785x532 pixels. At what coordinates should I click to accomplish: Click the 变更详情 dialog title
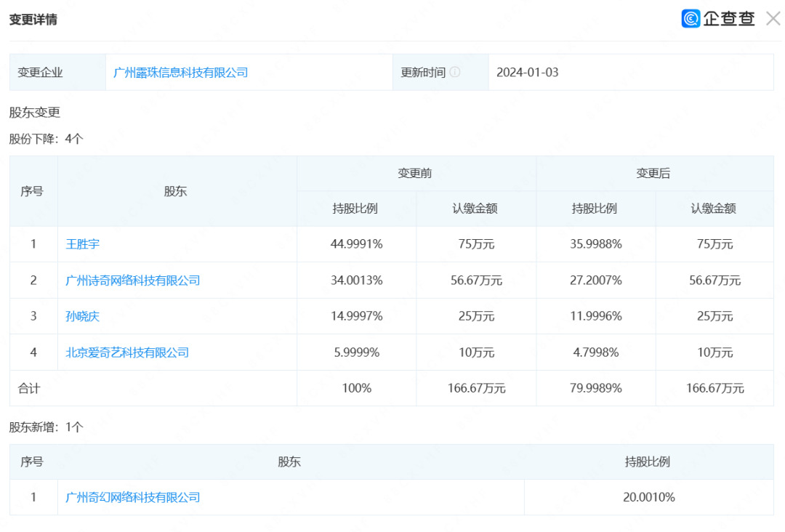tap(33, 20)
